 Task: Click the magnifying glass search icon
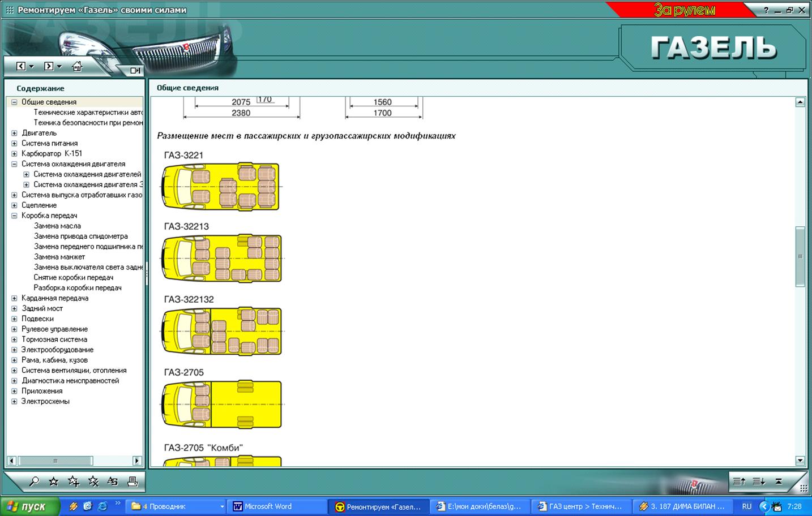(x=34, y=481)
